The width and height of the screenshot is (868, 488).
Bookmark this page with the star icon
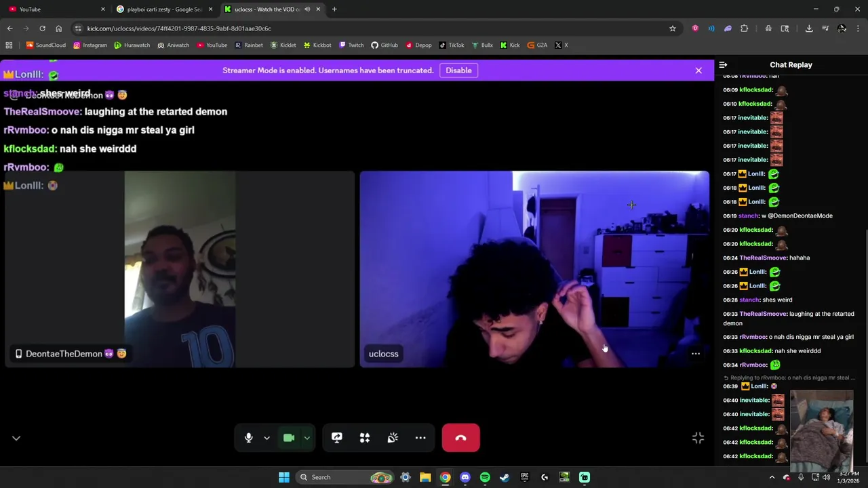(673, 28)
